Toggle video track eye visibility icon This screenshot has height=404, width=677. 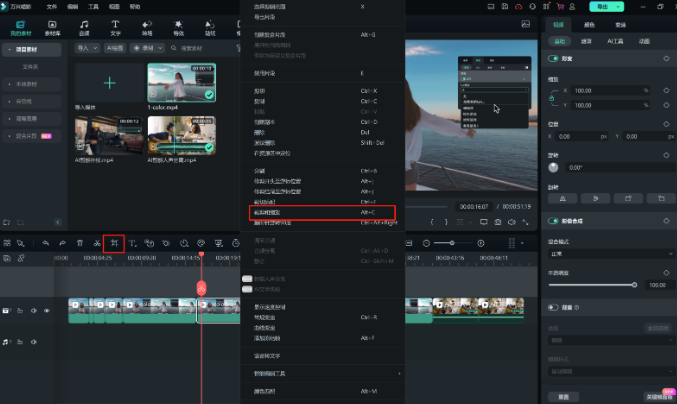tap(47, 310)
